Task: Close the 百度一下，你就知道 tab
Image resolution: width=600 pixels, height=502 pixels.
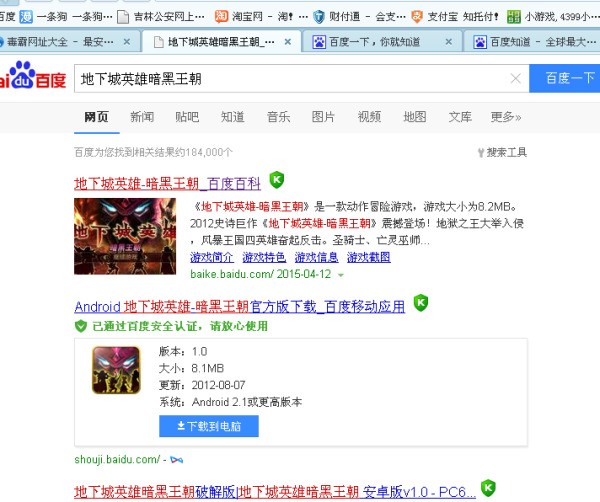Action: 448,41
